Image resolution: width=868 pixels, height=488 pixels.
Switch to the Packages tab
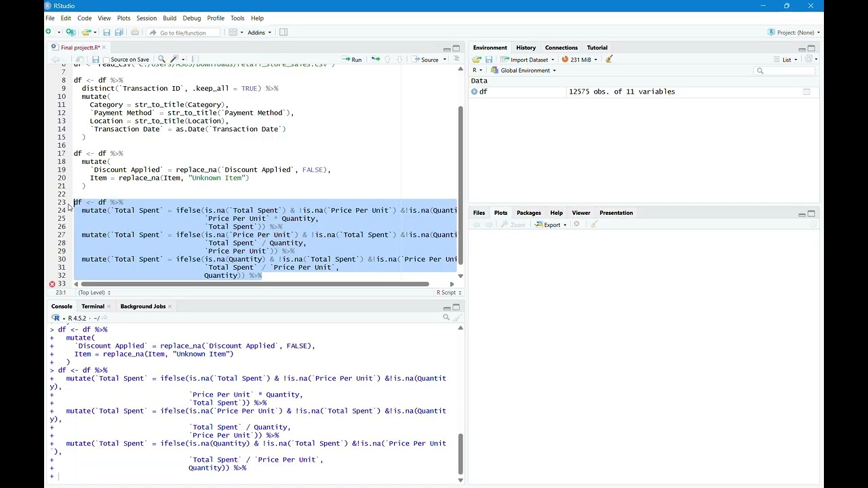coord(529,213)
